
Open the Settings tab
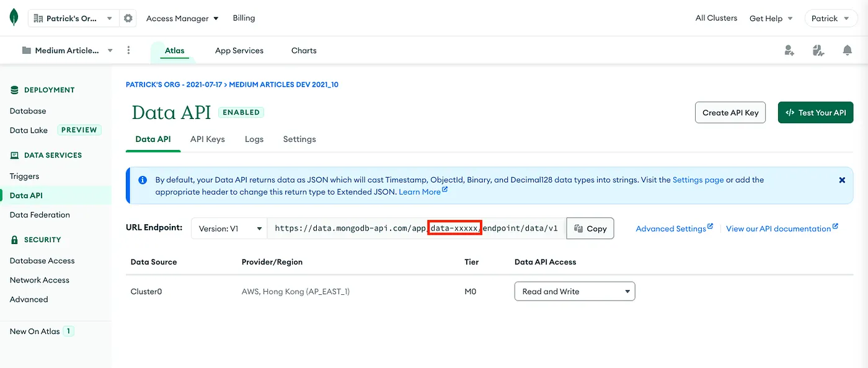299,139
